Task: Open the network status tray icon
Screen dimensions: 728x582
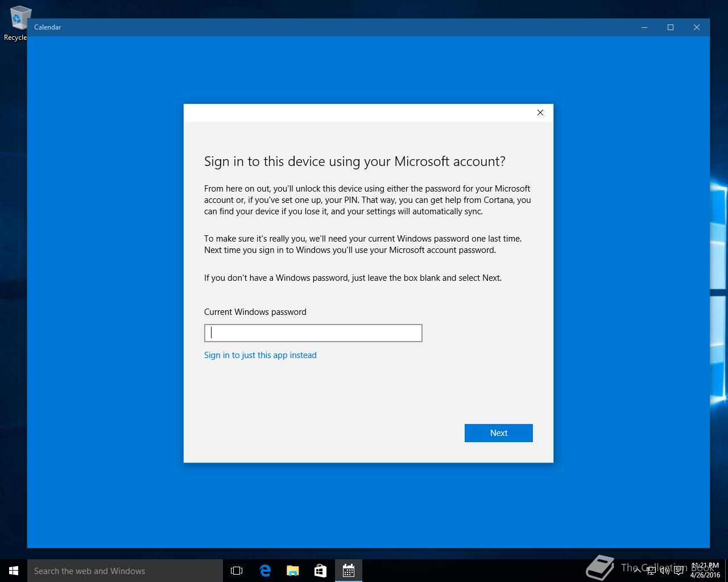Action: click(651, 571)
